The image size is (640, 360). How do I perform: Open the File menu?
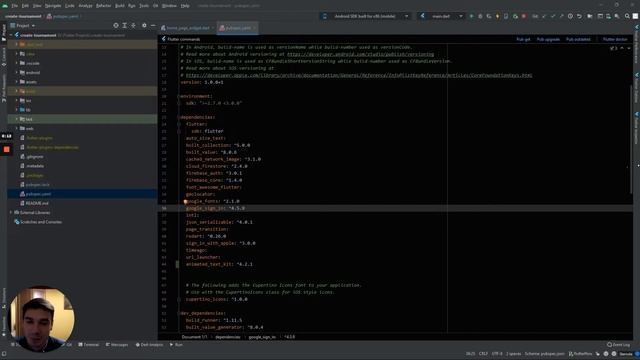point(15,6)
